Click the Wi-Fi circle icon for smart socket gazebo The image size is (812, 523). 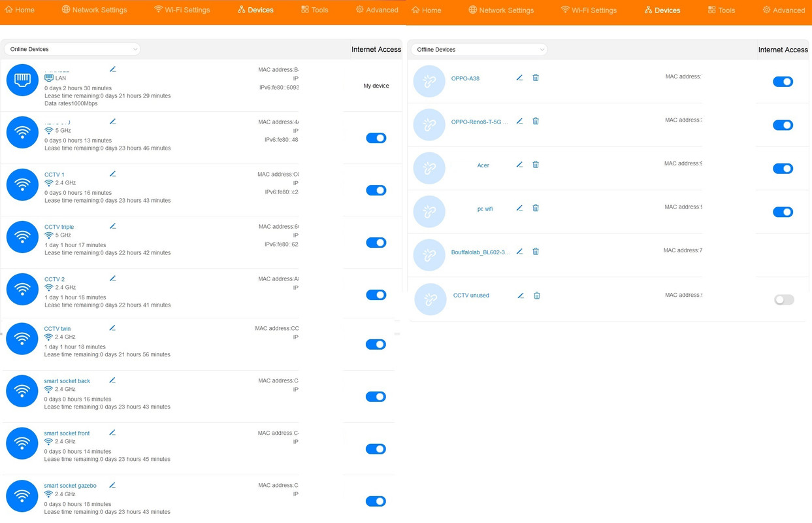[22, 496]
